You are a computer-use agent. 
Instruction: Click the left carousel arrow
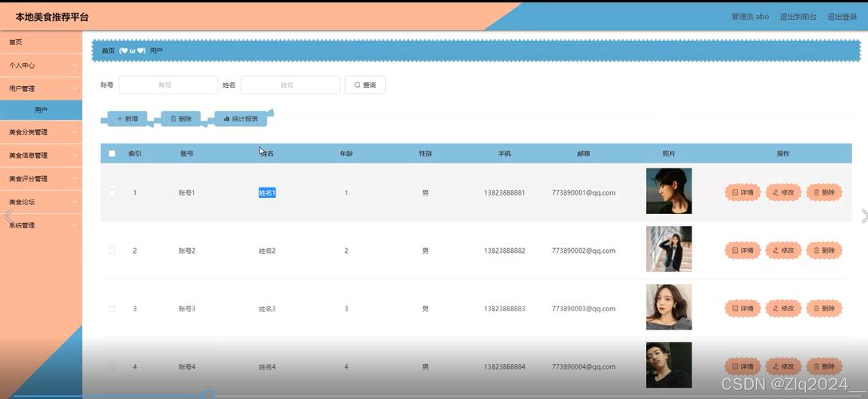8,215
